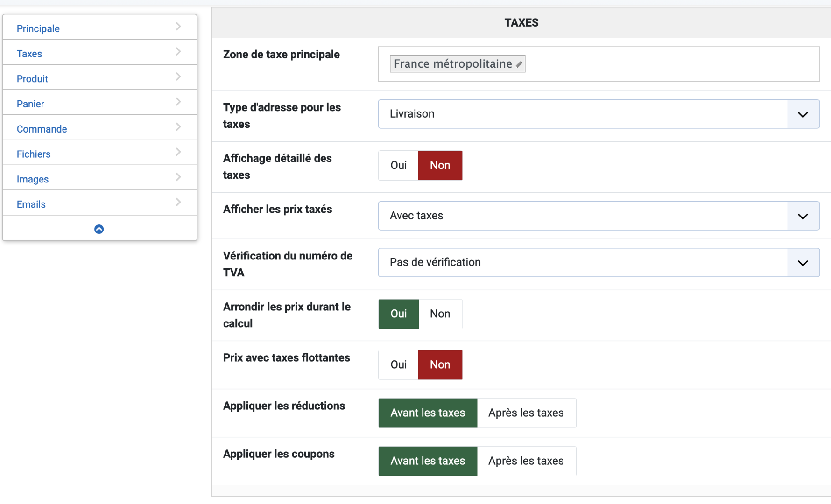Click the chevron arrow beside Images
This screenshot has height=504, width=831.
(178, 177)
